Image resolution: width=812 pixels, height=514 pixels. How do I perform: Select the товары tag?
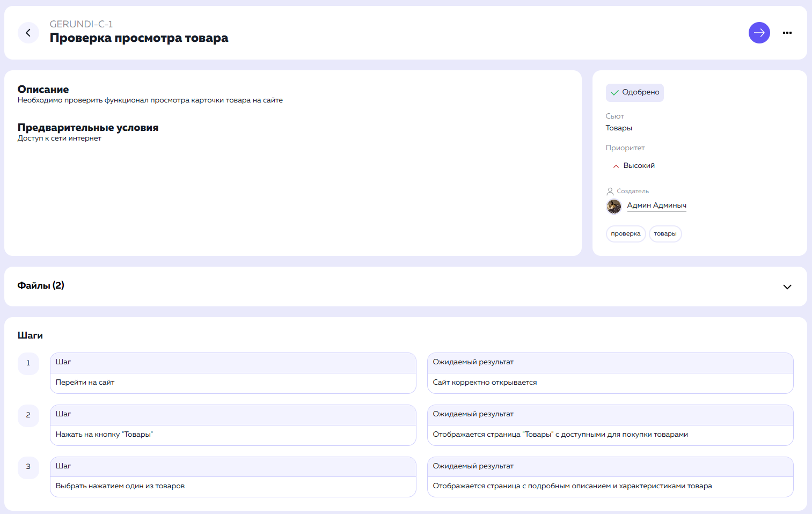[665, 234]
